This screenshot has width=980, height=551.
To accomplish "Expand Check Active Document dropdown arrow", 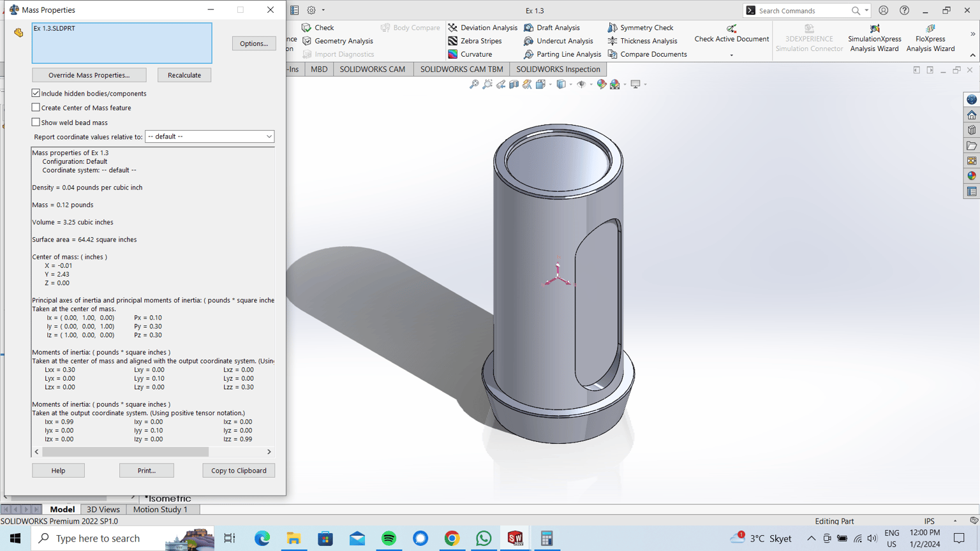I will pyautogui.click(x=731, y=55).
